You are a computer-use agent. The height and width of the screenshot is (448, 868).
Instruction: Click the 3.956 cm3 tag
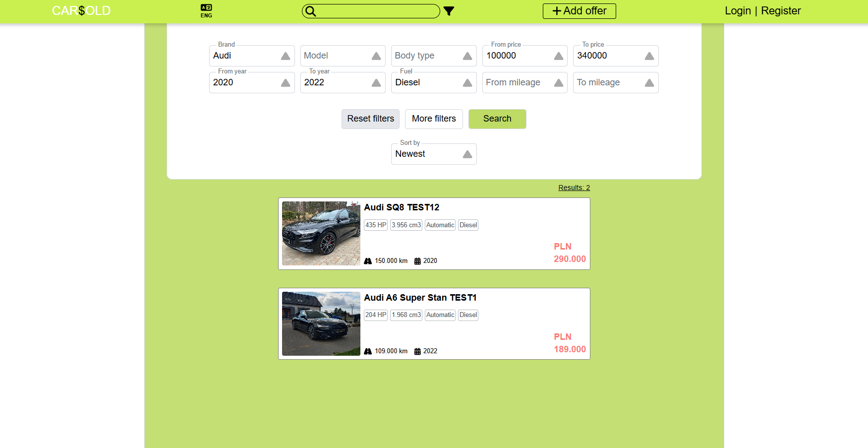[406, 225]
